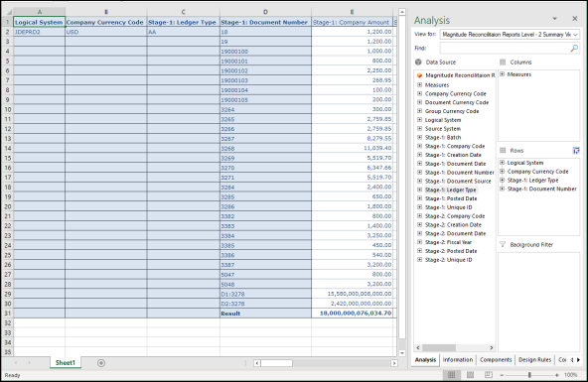This screenshot has width=588, height=382.
Task: Click document number D1:3278 cell
Action: point(265,294)
